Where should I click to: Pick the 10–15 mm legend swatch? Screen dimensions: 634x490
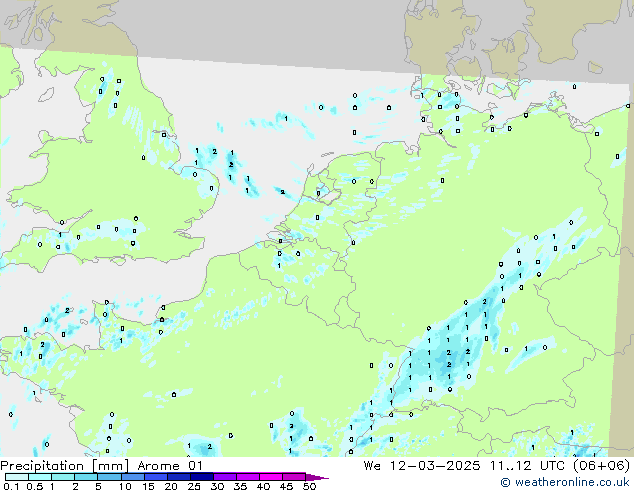click(132, 477)
